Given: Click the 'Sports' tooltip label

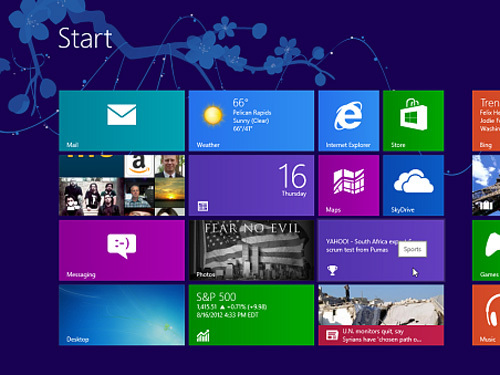Looking at the screenshot, I should [412, 249].
